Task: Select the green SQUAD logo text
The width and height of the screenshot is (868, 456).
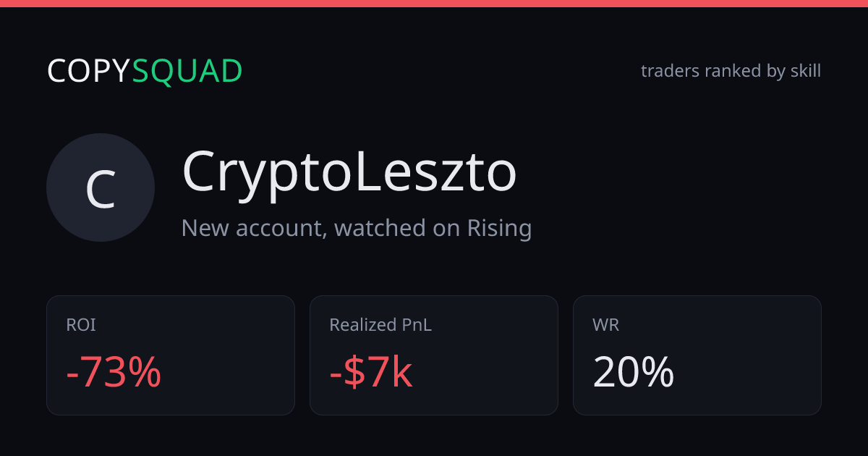Action: point(187,71)
